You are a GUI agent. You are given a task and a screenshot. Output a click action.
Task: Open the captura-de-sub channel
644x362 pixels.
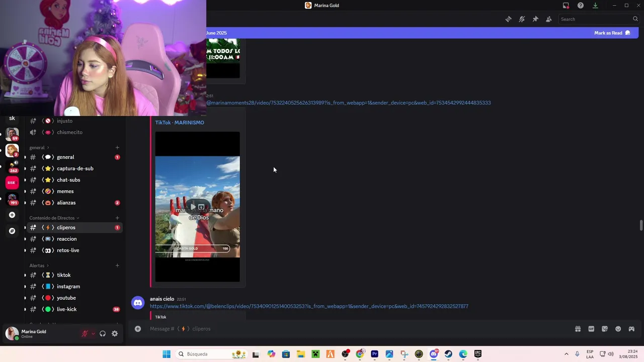pos(74,168)
